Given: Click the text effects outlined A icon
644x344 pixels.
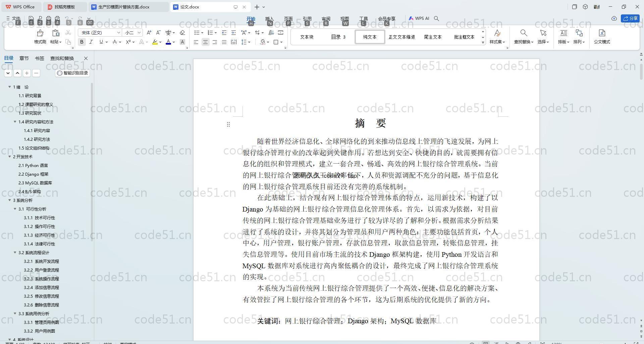Looking at the screenshot, I should point(142,42).
